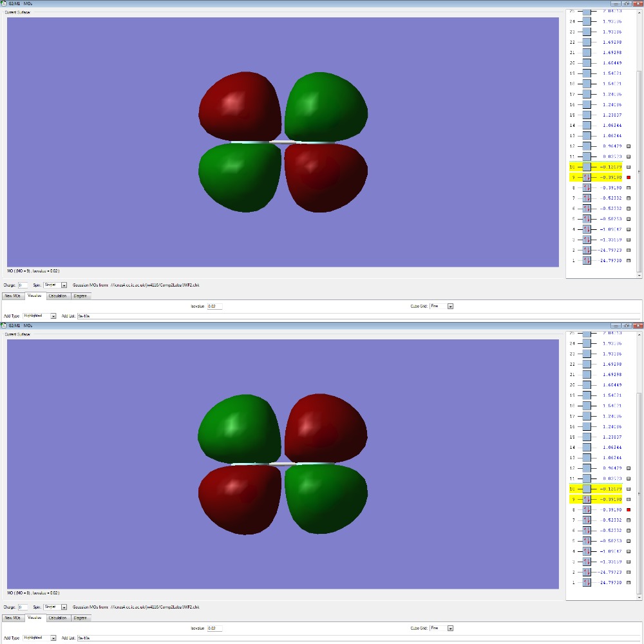The height and width of the screenshot is (644, 644).
Task: Open the Diagram tab in MO = 8 window
Action: coord(80,618)
